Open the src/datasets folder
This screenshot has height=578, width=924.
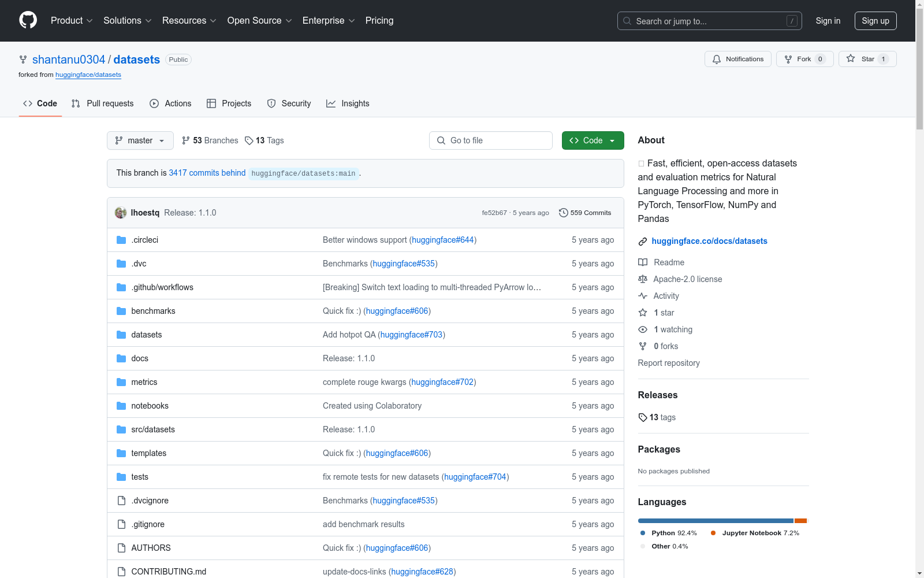pos(153,429)
